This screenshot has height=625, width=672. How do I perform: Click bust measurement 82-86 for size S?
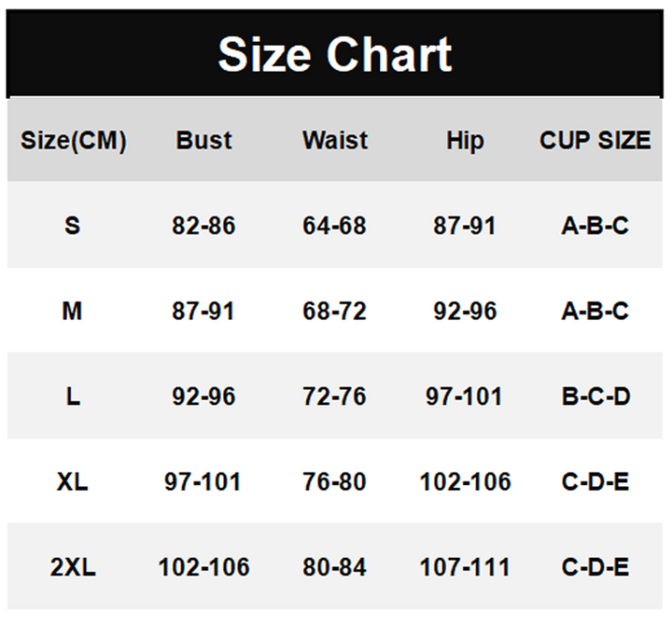[x=203, y=226]
